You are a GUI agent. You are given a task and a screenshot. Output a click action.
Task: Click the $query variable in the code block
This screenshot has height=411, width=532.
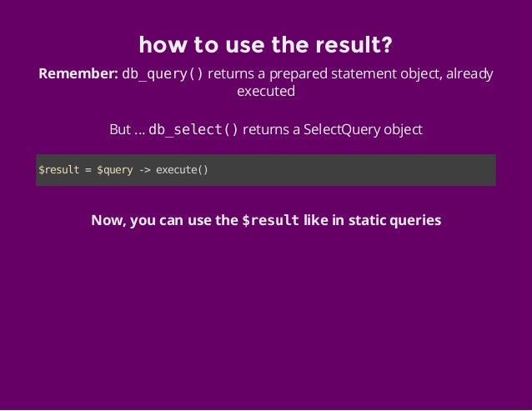(115, 170)
